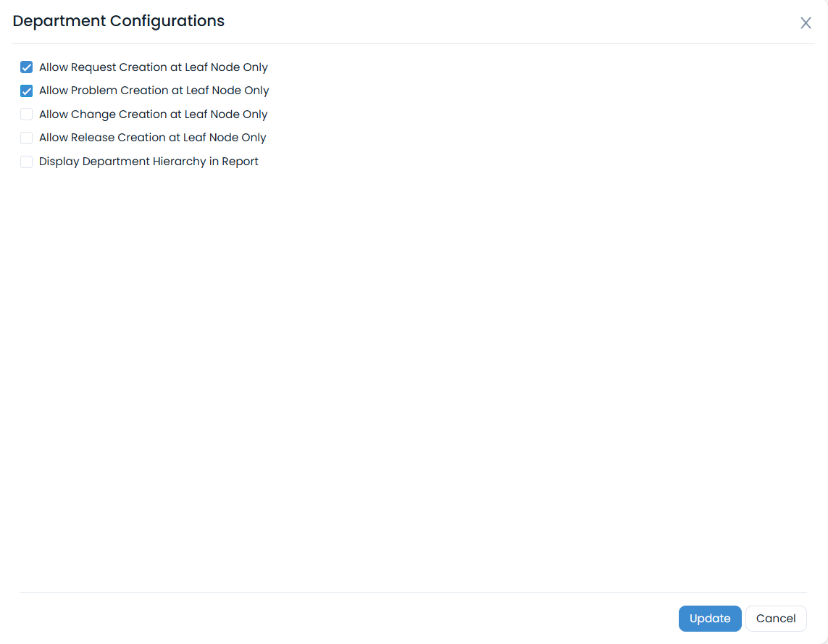828x644 pixels.
Task: Click the Update button
Action: click(709, 619)
